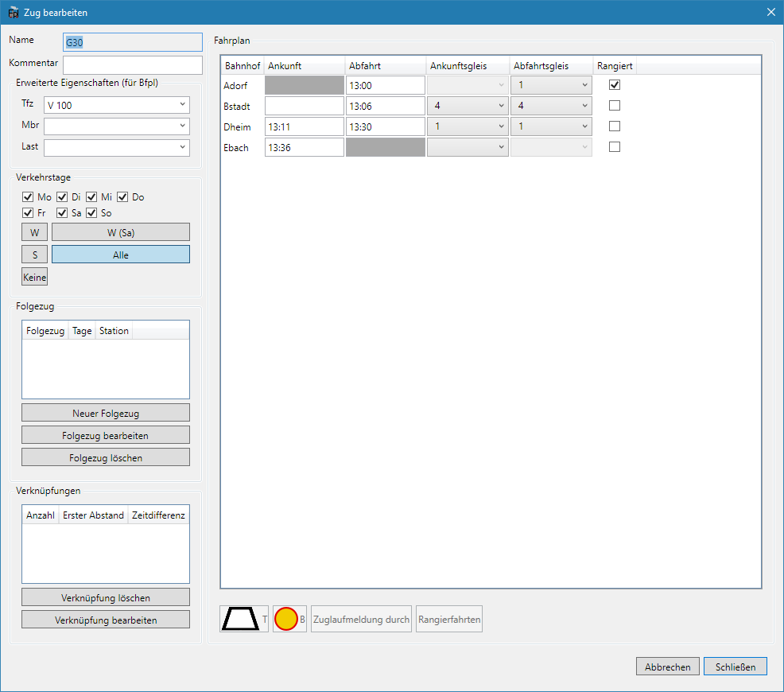Screen dimensions: 784x692
Task: Click the app icon in the title bar
Action: pyautogui.click(x=13, y=13)
